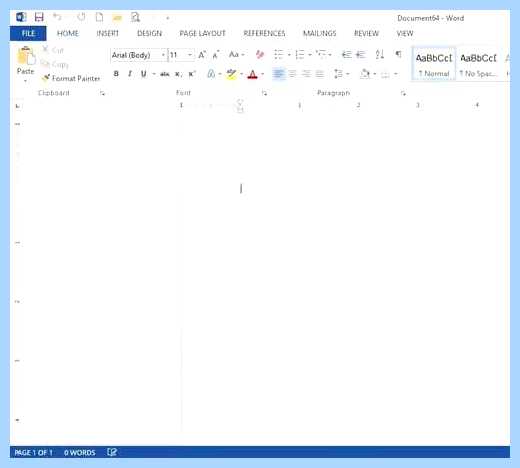Screen dimensions: 520x468
Task: Click the Redo icon in quick access toolbar
Action: (81, 17)
